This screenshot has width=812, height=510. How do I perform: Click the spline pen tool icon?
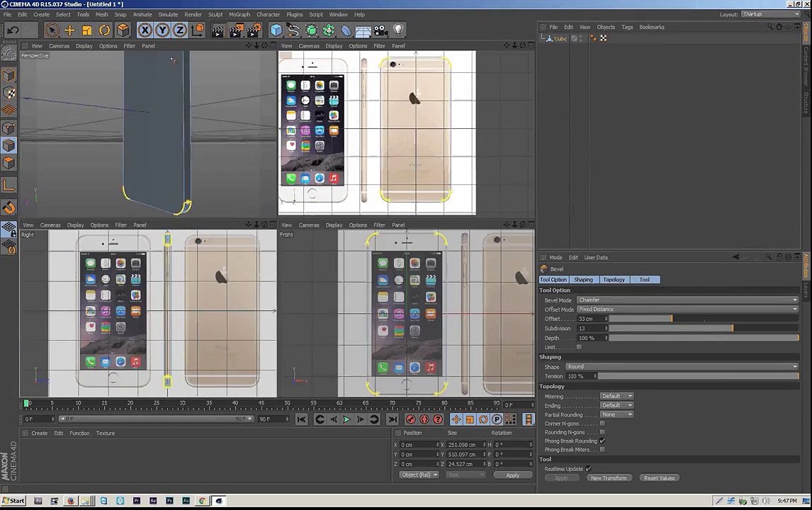(293, 30)
